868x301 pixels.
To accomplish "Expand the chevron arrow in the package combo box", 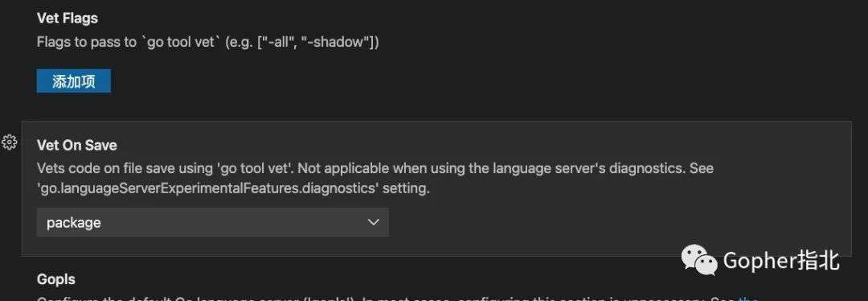I will 373,222.
